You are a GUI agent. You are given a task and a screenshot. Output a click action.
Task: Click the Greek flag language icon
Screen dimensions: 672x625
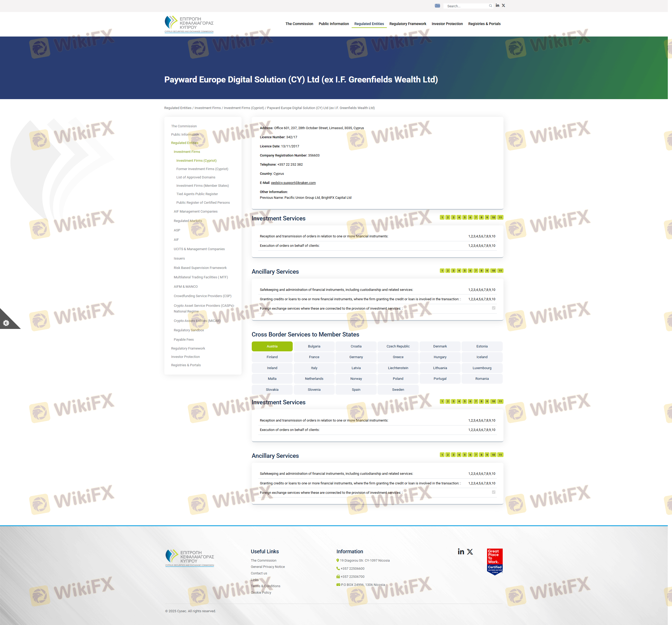click(x=437, y=6)
